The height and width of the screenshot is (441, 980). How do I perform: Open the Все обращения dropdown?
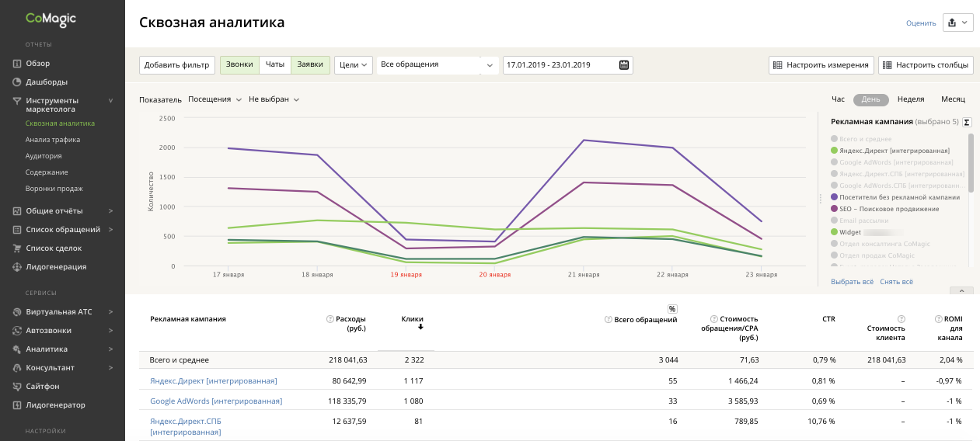click(x=438, y=65)
